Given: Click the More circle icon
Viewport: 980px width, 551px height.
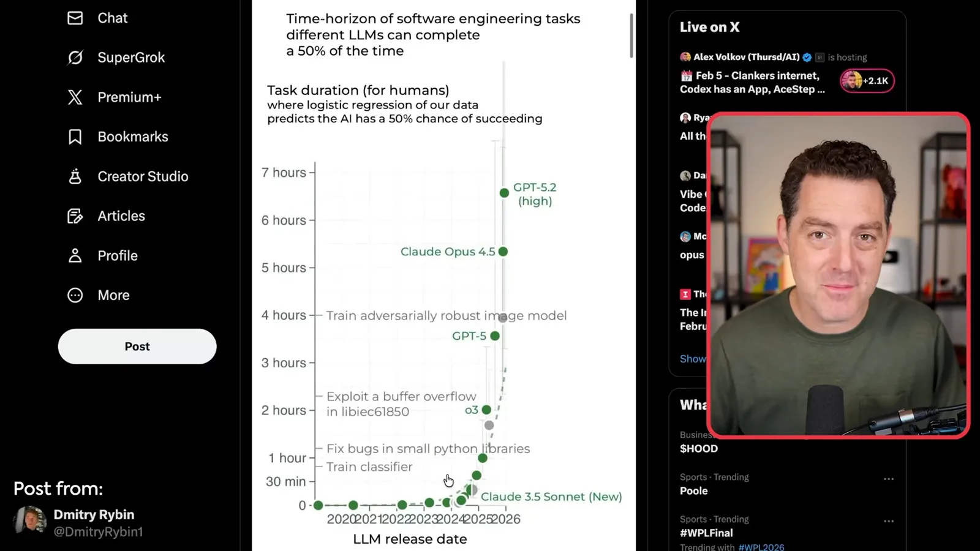Looking at the screenshot, I should click(x=75, y=295).
